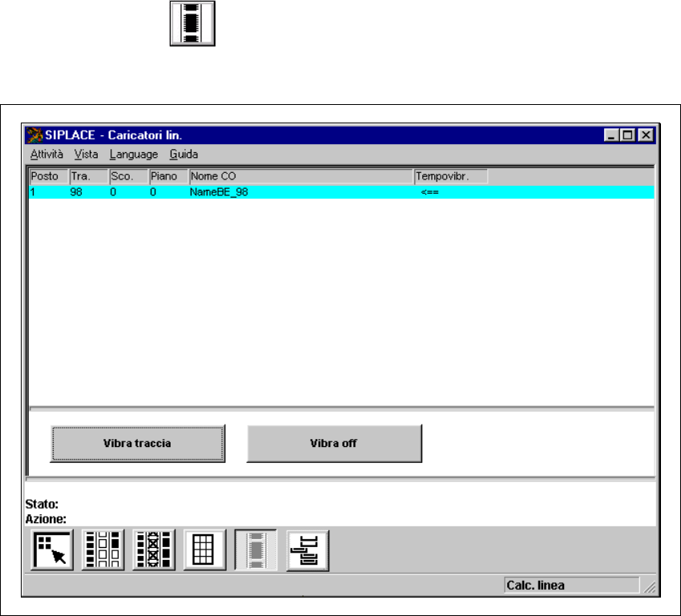This screenshot has height=616, width=681.
Task: Click the window resize grip corner
Action: [x=650, y=587]
